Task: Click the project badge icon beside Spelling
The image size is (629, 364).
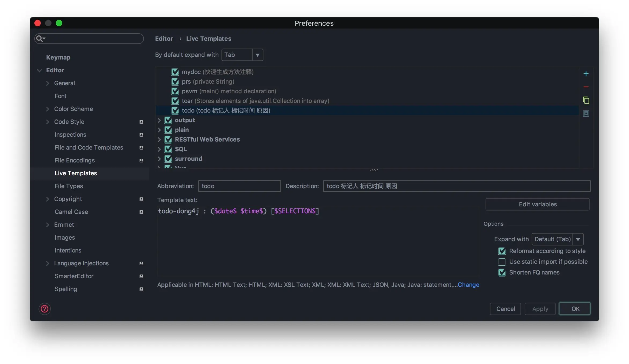Action: tap(141, 289)
